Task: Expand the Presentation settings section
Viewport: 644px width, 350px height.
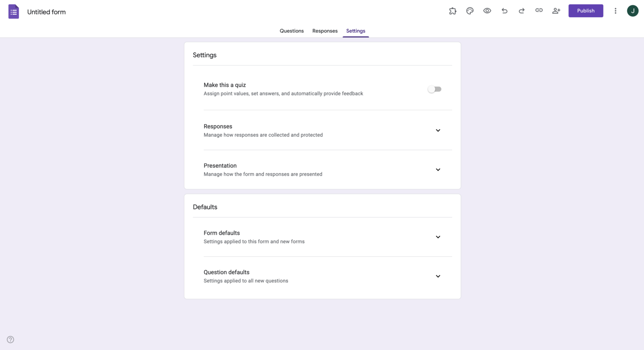Action: point(438,169)
